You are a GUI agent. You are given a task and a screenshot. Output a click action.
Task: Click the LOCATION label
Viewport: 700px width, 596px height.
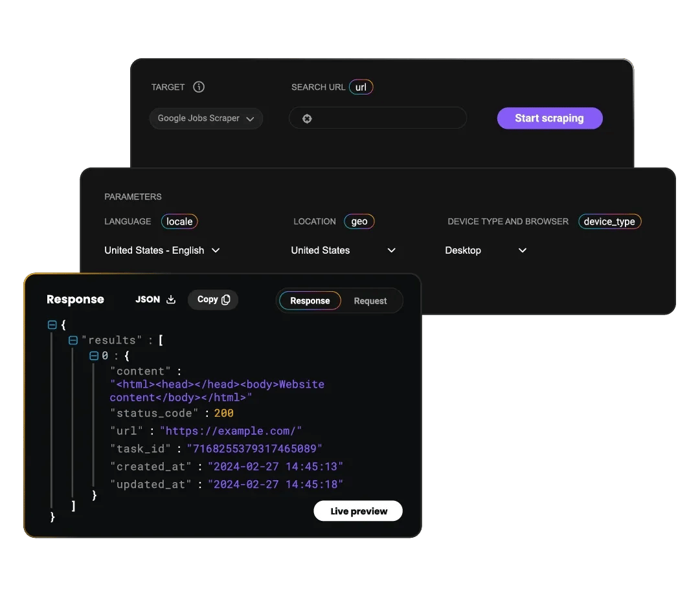[314, 222]
